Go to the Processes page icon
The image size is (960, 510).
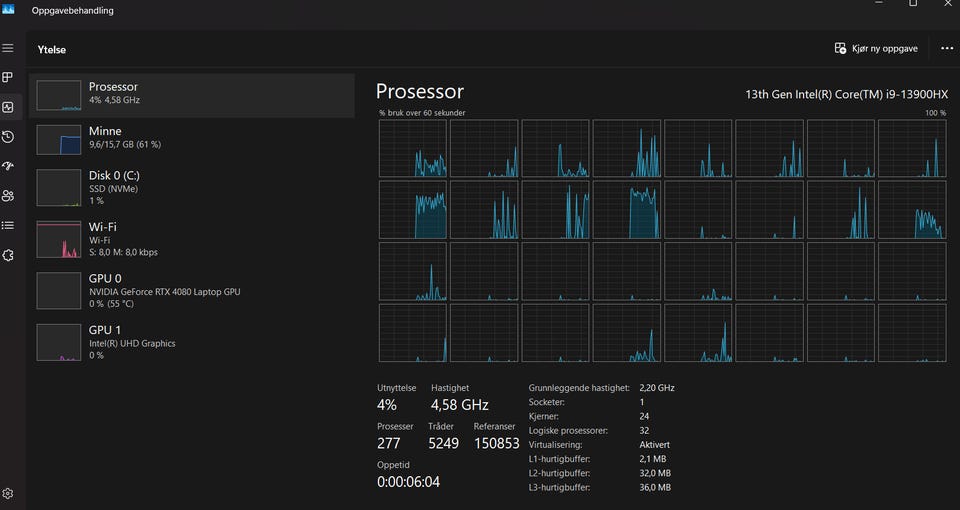click(8, 77)
